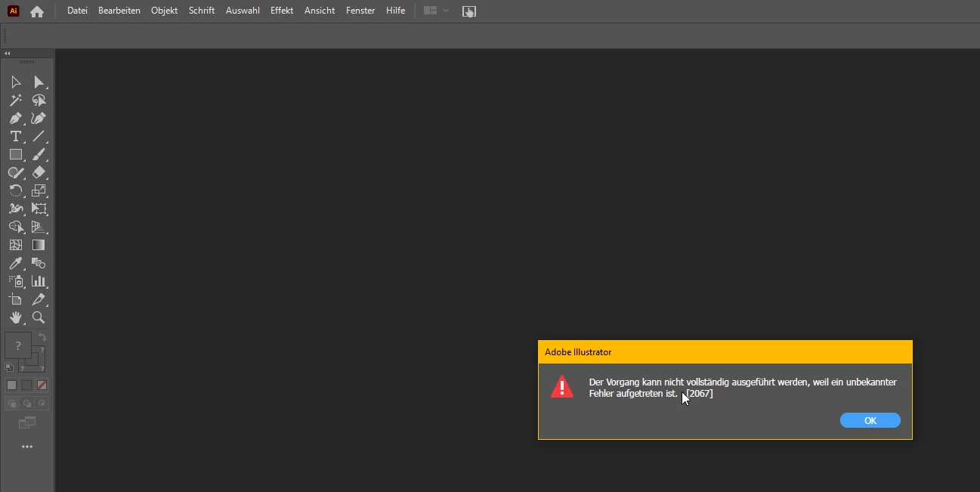This screenshot has height=492, width=980.
Task: Choose the Rotate tool
Action: pyautogui.click(x=15, y=190)
